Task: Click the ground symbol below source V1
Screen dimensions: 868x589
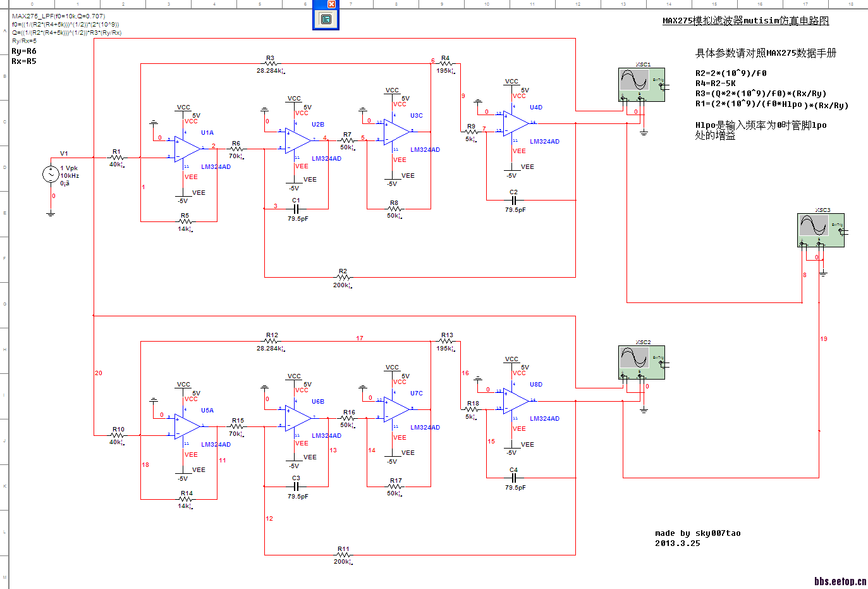Action: 51,214
